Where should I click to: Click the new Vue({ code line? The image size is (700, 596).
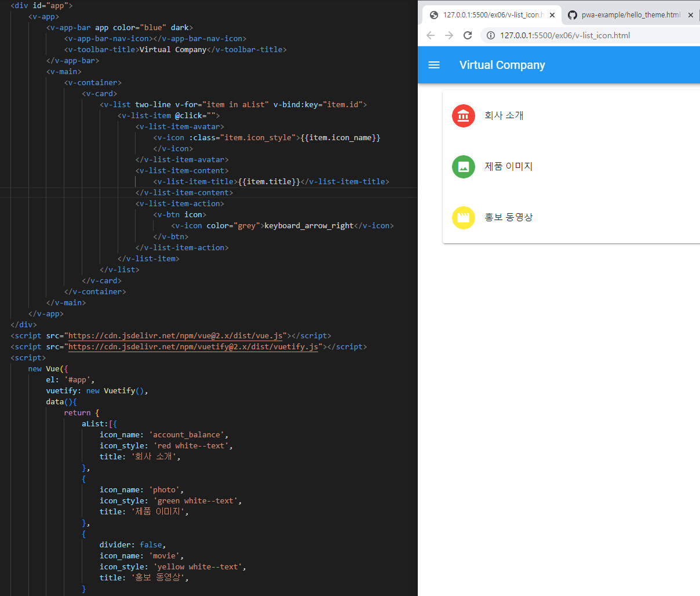[x=48, y=369]
